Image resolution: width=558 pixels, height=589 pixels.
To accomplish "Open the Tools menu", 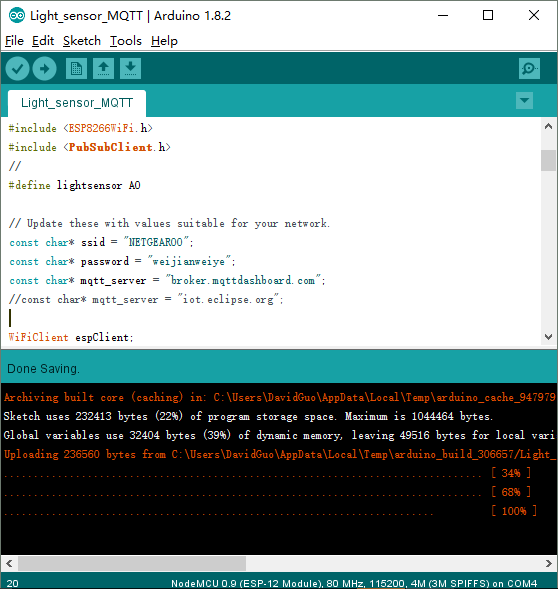I will coord(126,41).
